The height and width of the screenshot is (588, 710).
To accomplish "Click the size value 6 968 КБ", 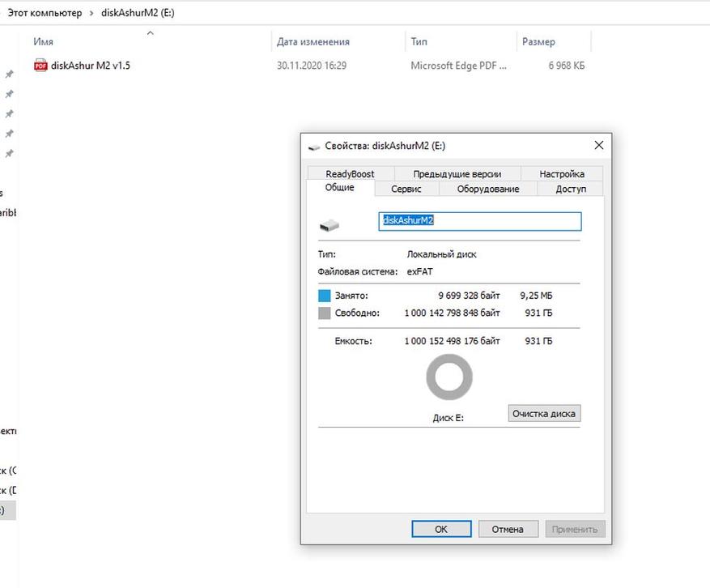I will [x=567, y=66].
